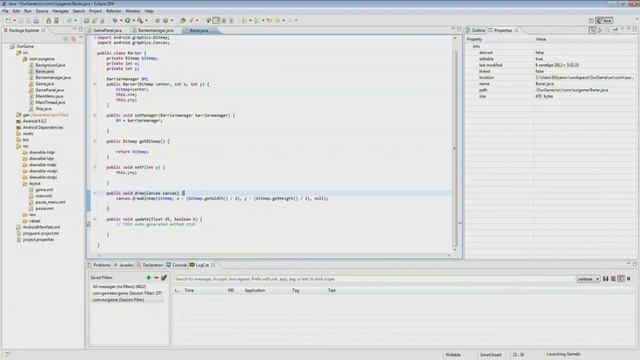Open the Refactor menu

[113, 11]
